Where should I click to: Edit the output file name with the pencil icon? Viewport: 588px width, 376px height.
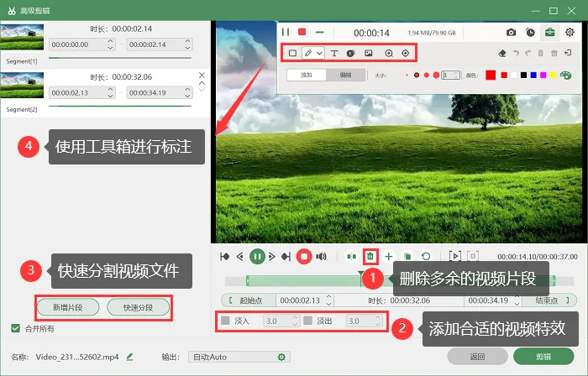[x=129, y=357]
